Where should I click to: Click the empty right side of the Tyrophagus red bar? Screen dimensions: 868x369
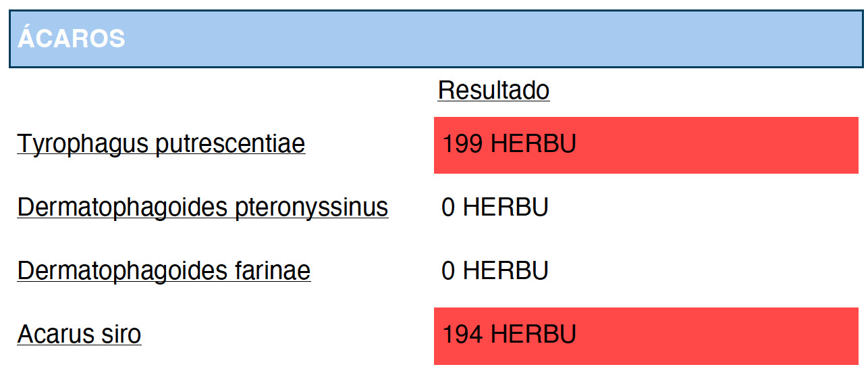coord(717,145)
